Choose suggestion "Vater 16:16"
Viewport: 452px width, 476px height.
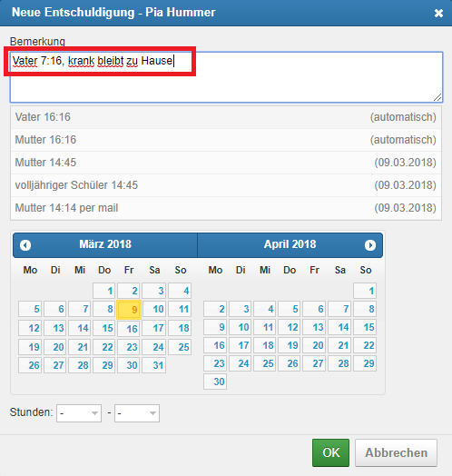pyautogui.click(x=226, y=117)
